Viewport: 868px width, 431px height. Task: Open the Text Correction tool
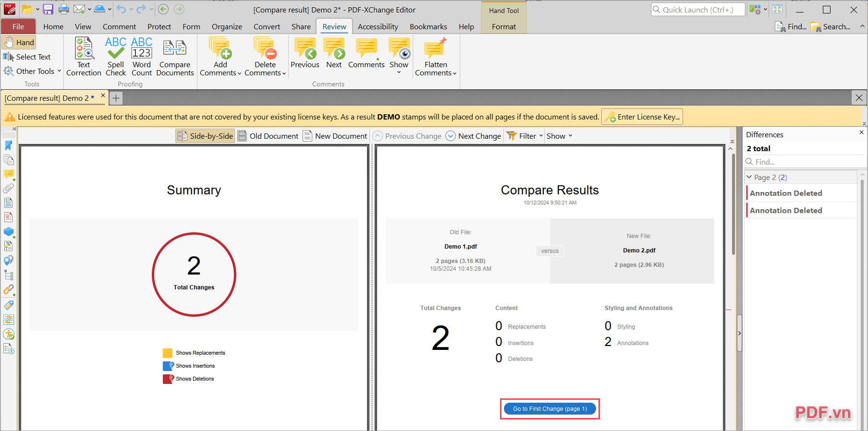84,57
